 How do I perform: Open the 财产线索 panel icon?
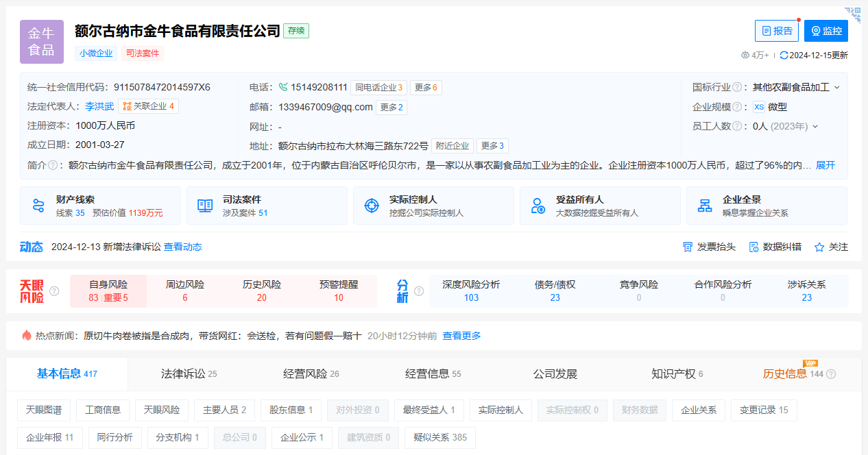tap(38, 205)
